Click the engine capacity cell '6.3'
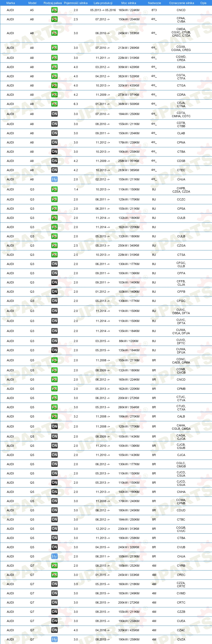 (76, 104)
